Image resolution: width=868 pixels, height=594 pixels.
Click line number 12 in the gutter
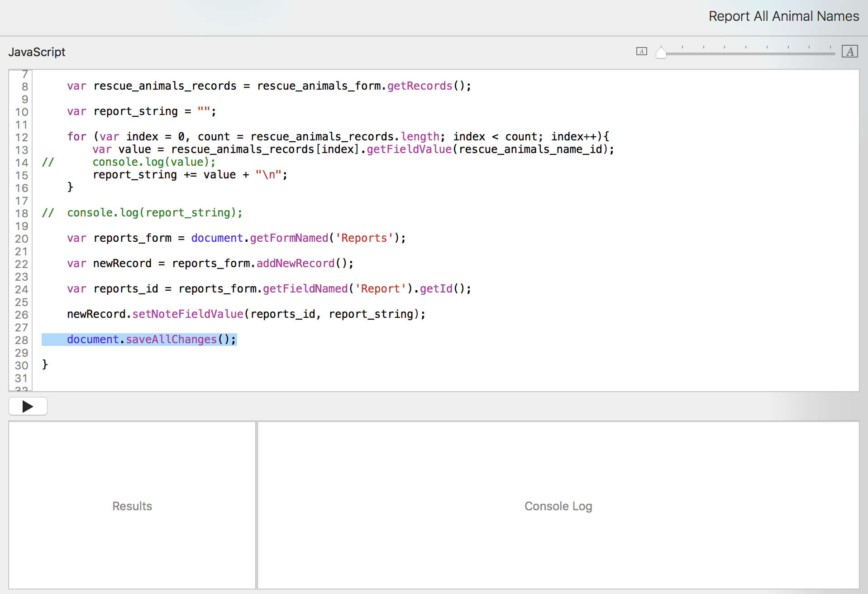[x=21, y=137]
